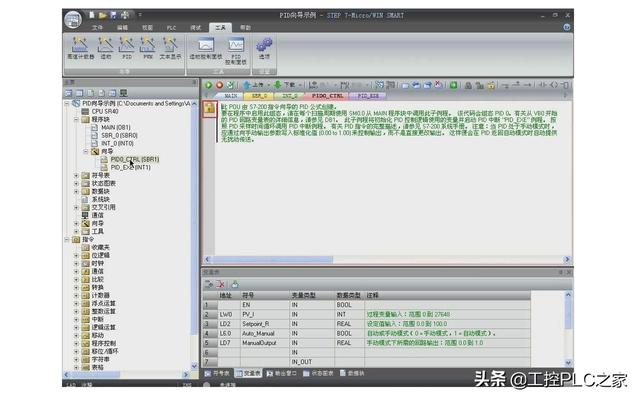Select CPU SR40 in the project tree
The width and height of the screenshot is (640, 400).
[x=104, y=111]
